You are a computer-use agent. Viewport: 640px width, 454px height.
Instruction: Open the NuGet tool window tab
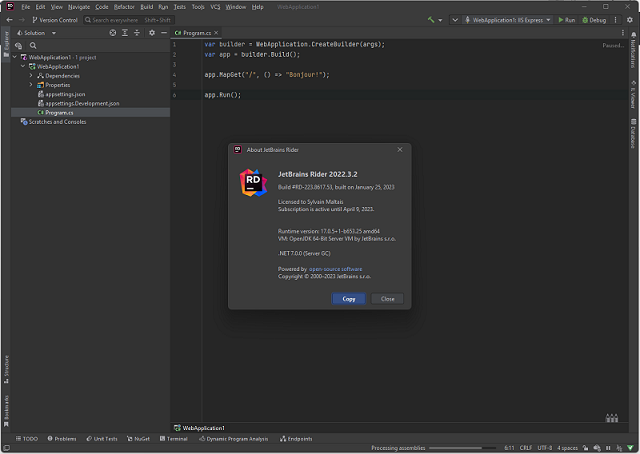pos(138,438)
